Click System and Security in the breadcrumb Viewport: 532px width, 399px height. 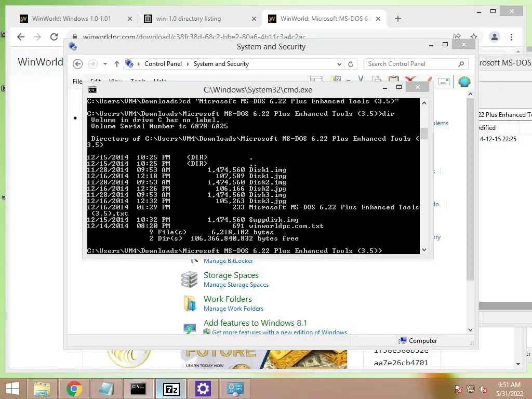click(221, 64)
